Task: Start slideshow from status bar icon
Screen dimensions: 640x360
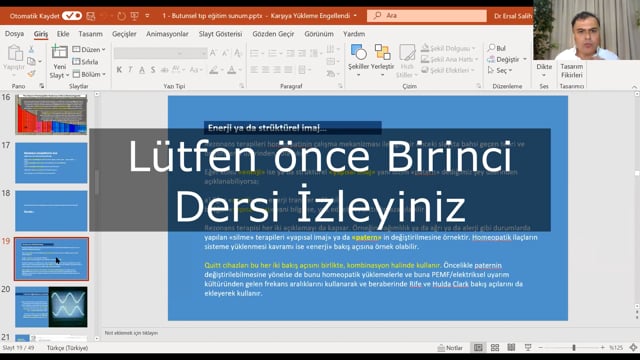Action: tap(528, 347)
